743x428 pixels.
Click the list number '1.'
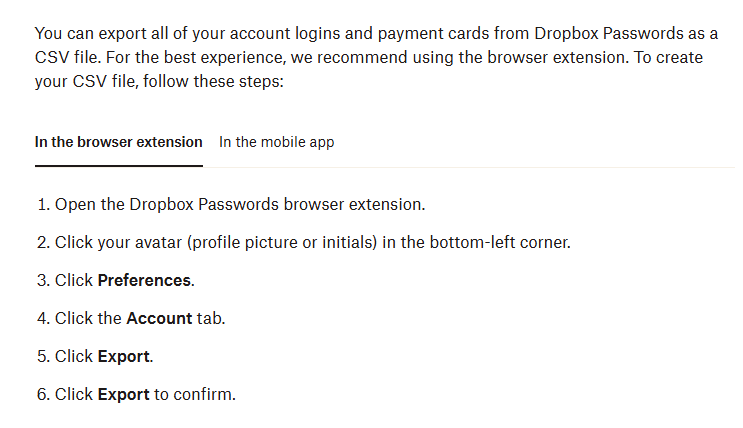pos(43,205)
